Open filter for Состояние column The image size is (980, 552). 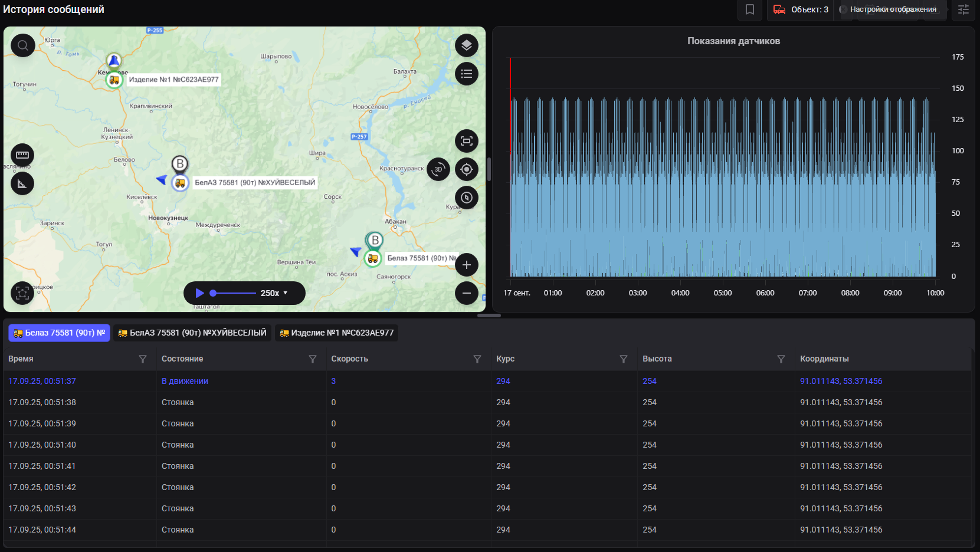(x=312, y=359)
